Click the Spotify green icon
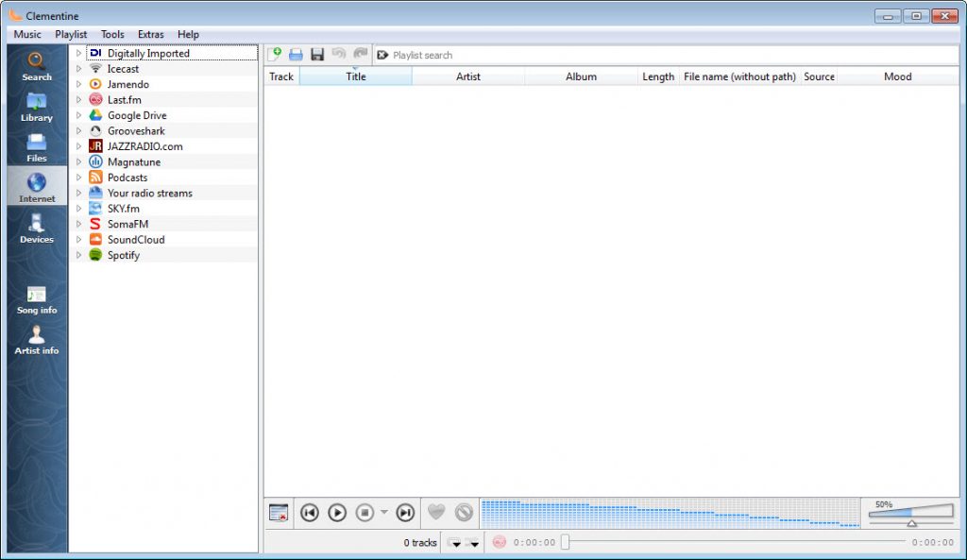The width and height of the screenshot is (967, 560). coord(95,255)
